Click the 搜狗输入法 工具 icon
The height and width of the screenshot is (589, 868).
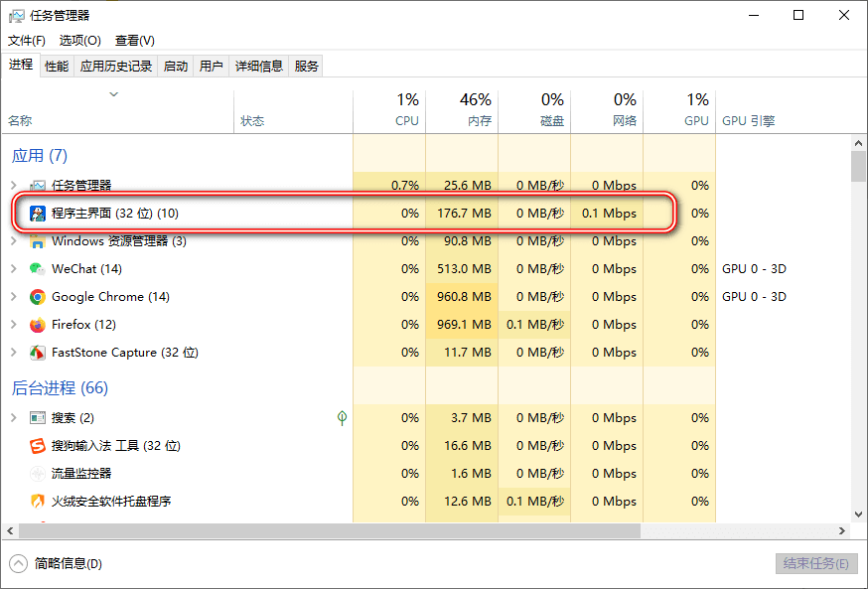tap(37, 446)
